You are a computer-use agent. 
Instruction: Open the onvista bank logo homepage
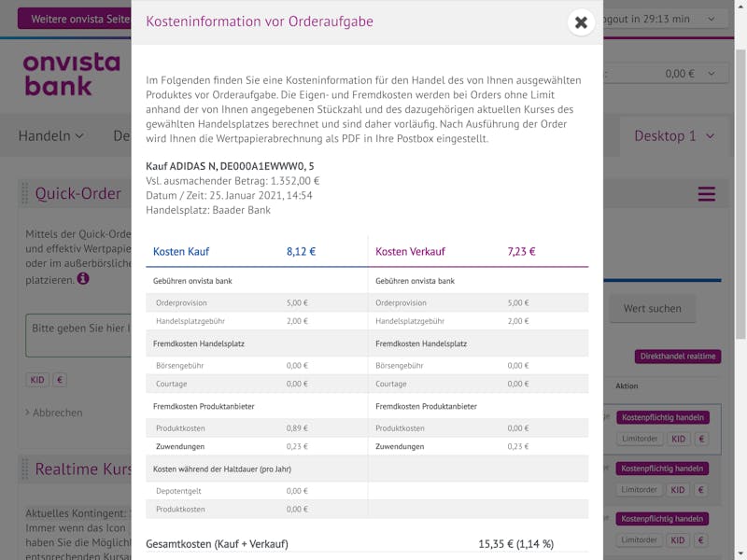[x=72, y=75]
